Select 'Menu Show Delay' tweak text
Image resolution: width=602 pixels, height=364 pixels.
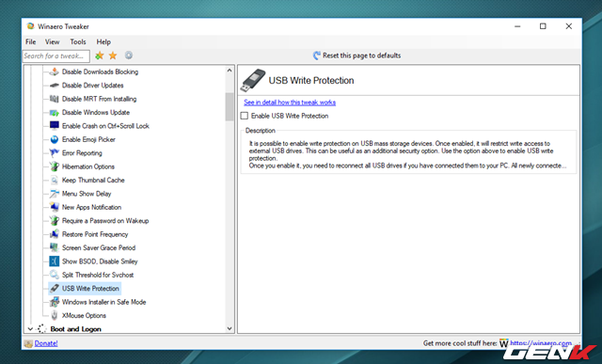tap(87, 194)
